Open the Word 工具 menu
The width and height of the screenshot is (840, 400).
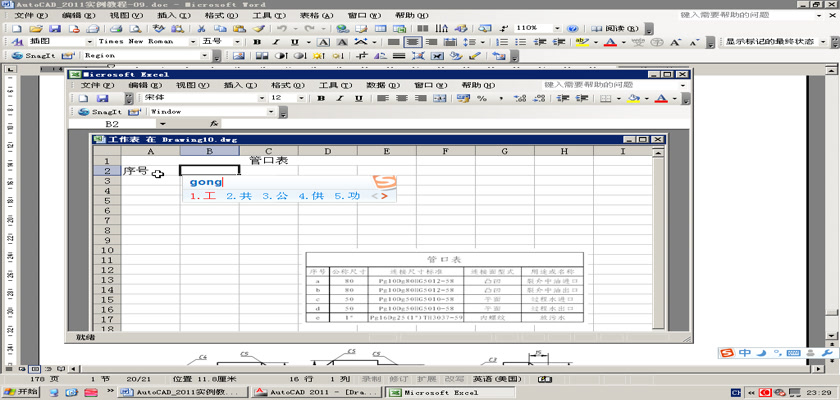coord(268,16)
